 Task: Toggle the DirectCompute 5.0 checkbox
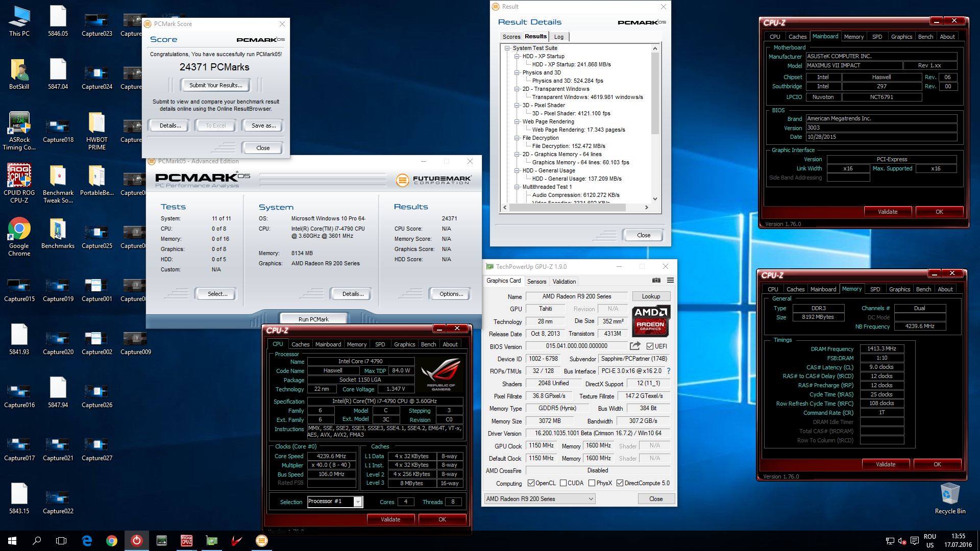click(620, 483)
